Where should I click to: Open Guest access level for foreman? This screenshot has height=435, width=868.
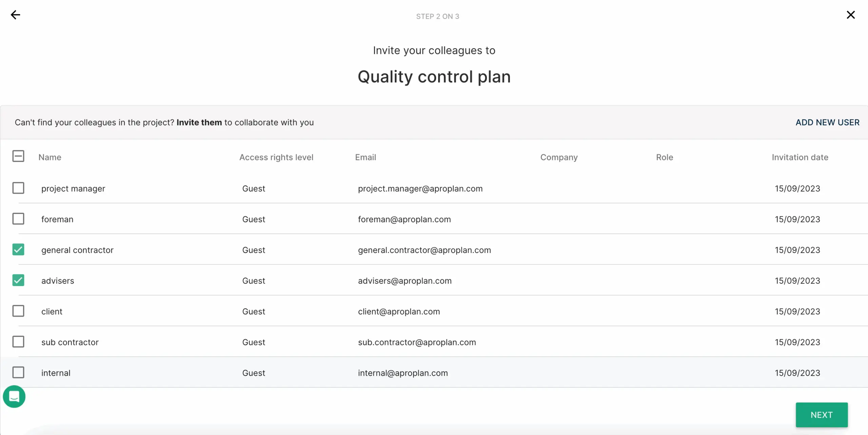[253, 219]
